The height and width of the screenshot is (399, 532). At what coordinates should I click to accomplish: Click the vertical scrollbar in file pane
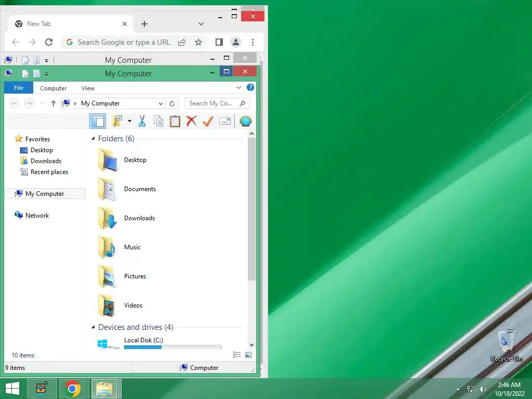(251, 209)
